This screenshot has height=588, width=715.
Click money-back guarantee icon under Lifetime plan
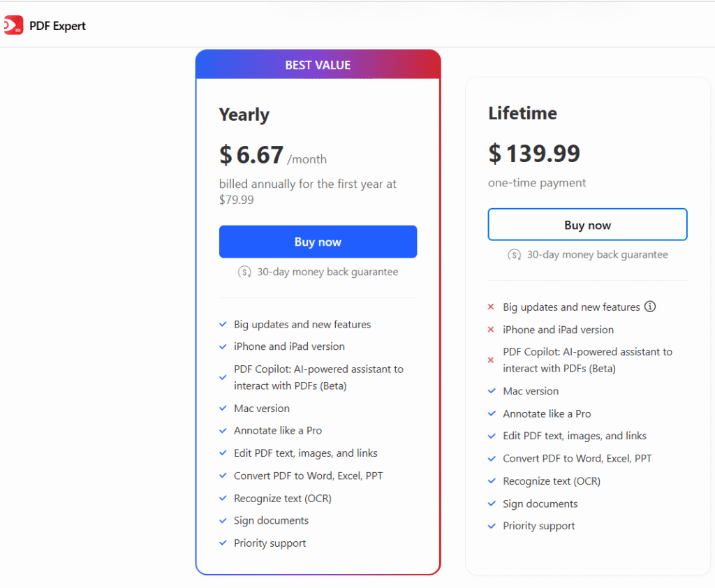pyautogui.click(x=515, y=255)
